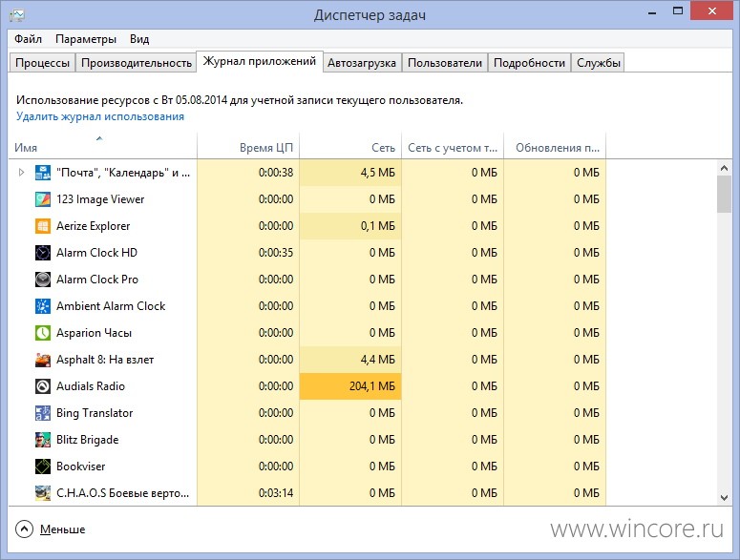Click the Bing Translator icon
The height and width of the screenshot is (560, 740).
[43, 413]
